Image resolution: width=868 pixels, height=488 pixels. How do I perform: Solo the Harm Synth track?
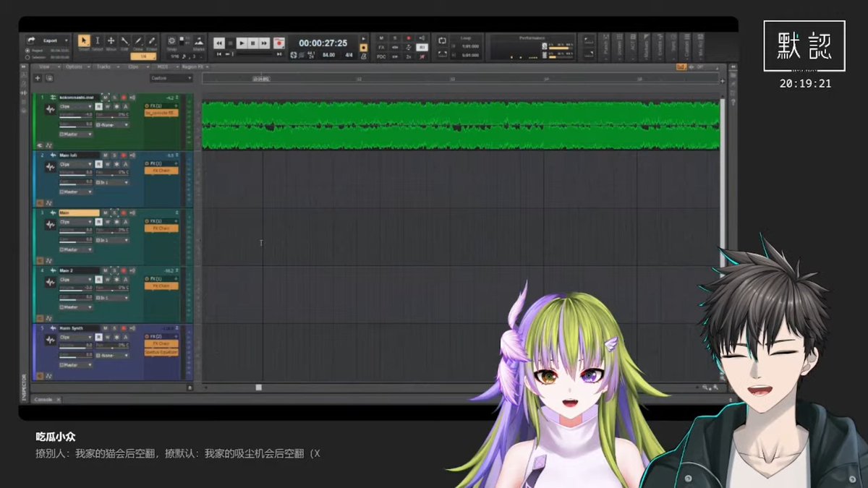pyautogui.click(x=114, y=328)
